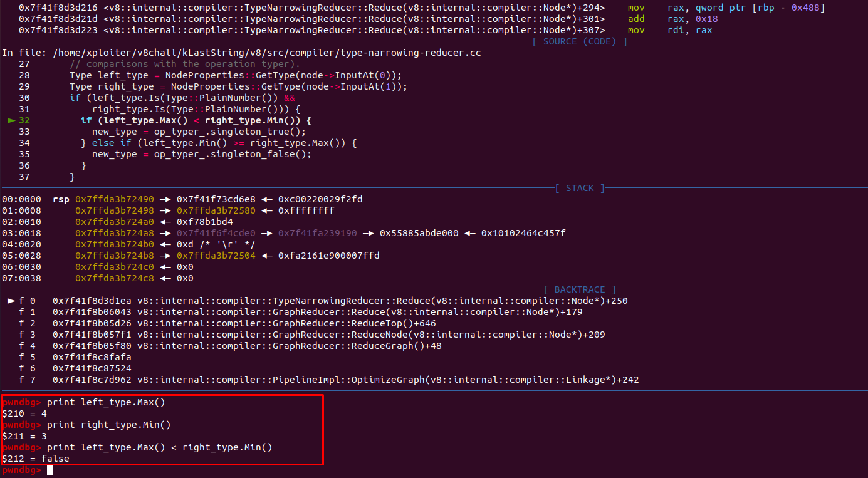The height and width of the screenshot is (478, 868).
Task: Click the current frame arrow beside f 0
Action: [11, 301]
